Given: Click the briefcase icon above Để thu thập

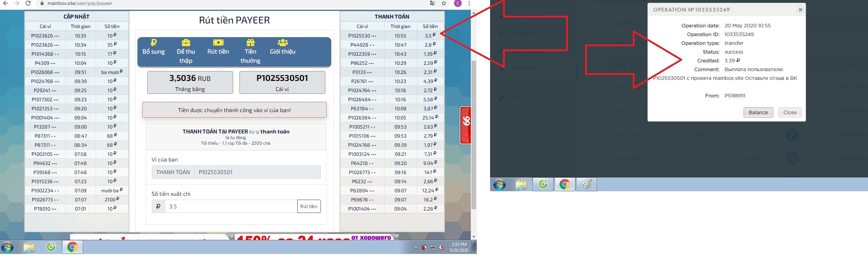Looking at the screenshot, I should 186,42.
